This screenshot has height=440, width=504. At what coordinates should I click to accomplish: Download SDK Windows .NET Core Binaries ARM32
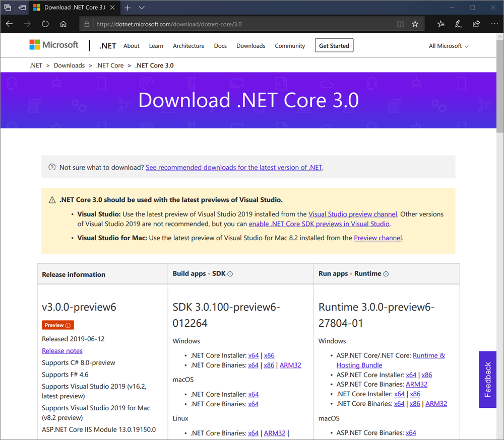[290, 365]
